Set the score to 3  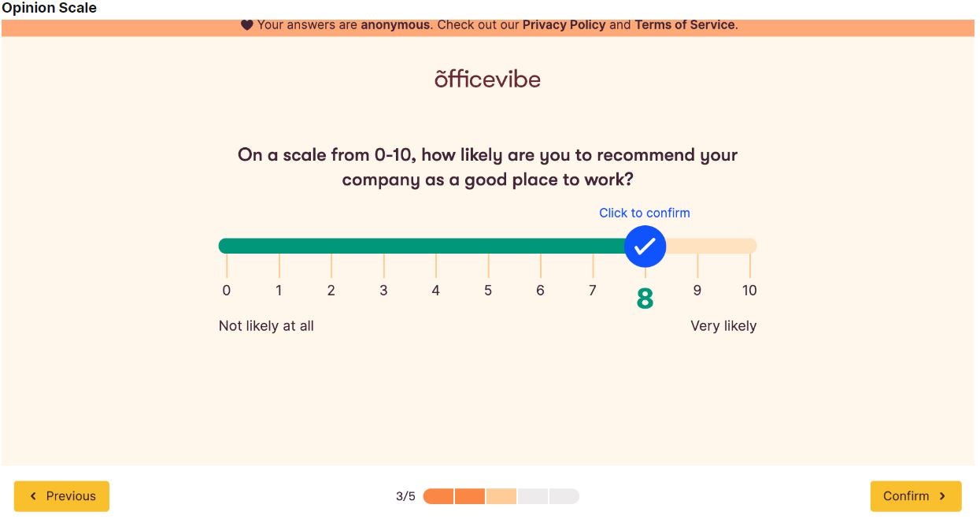point(383,291)
